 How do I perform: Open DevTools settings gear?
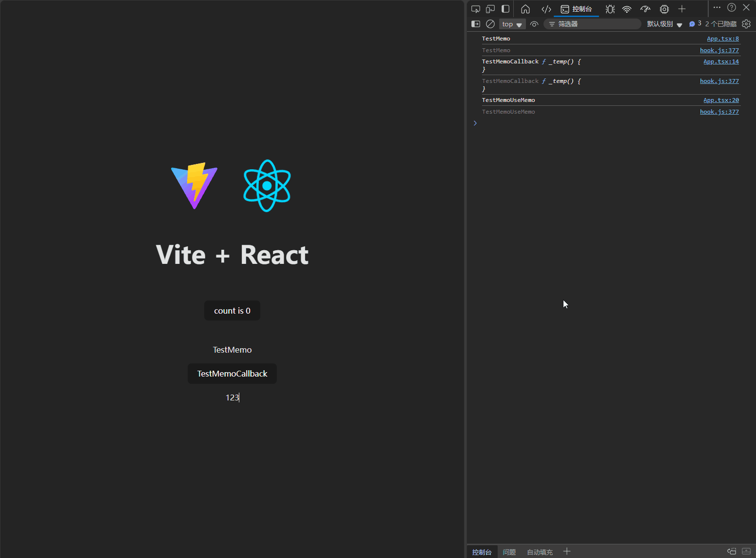coord(746,23)
